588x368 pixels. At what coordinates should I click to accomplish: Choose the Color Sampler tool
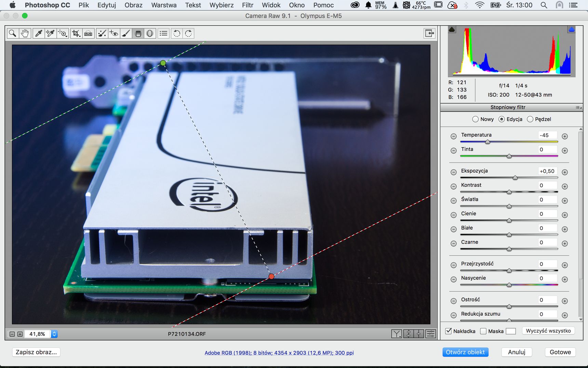(x=50, y=33)
